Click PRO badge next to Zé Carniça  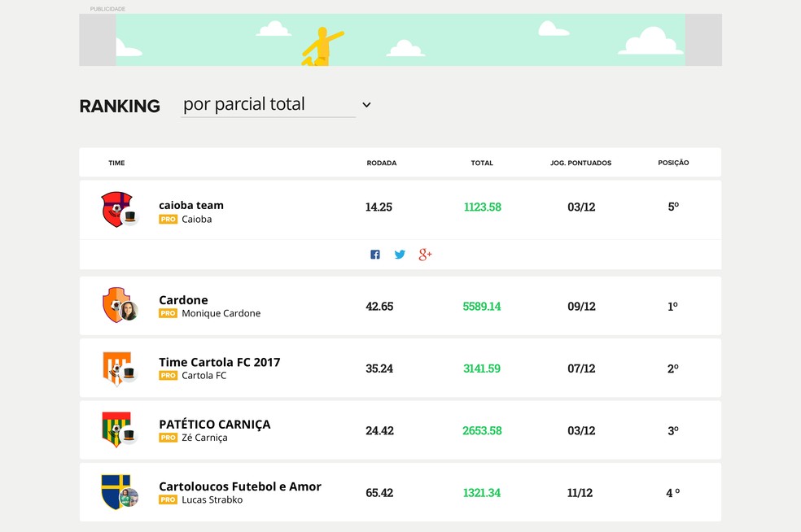[168, 438]
